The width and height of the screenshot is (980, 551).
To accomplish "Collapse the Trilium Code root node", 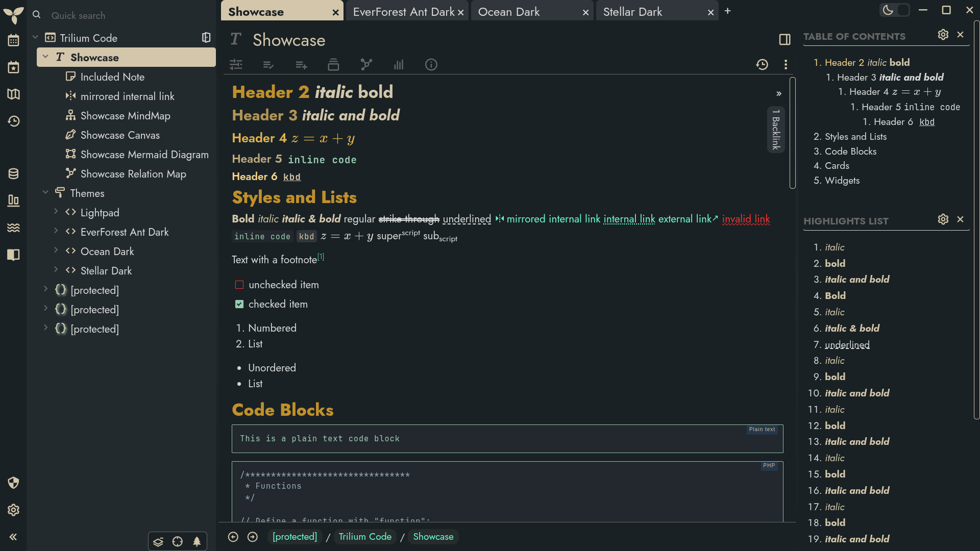I will coord(35,38).
